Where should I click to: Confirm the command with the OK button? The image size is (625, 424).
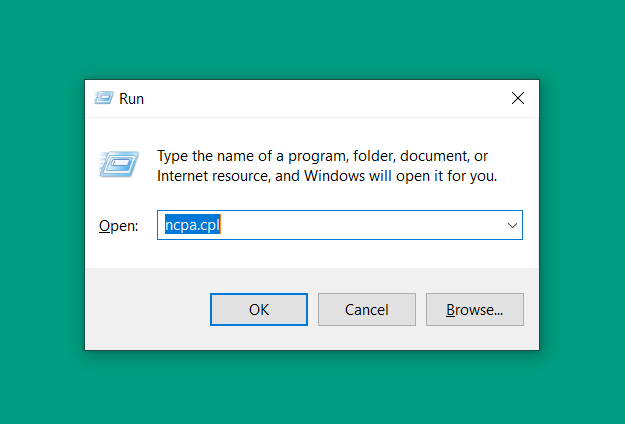click(259, 310)
